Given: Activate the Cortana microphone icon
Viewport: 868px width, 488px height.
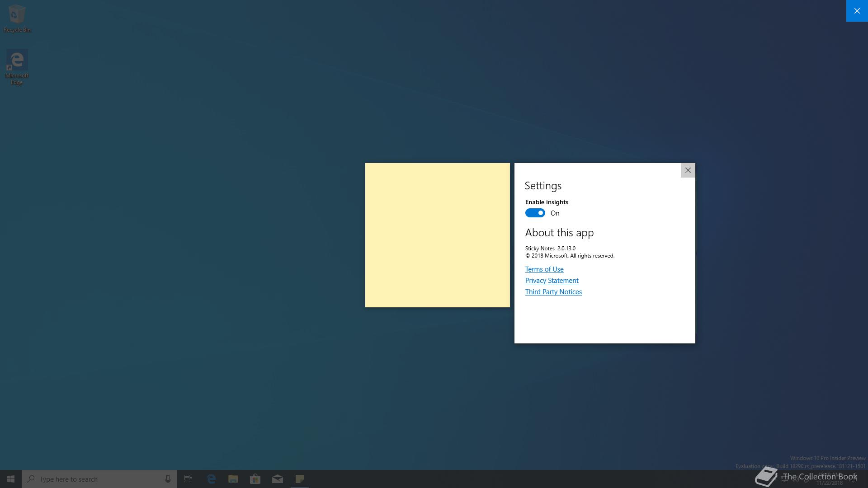Looking at the screenshot, I should (168, 479).
